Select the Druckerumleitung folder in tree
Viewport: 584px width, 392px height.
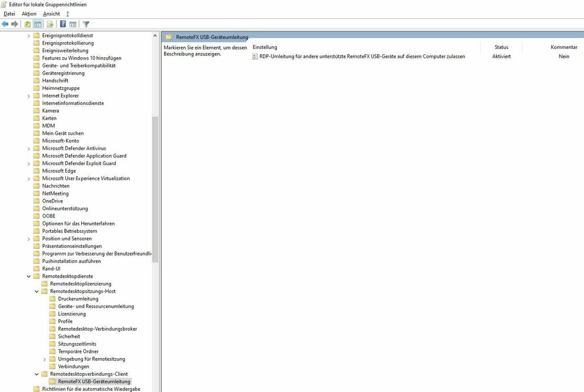pyautogui.click(x=78, y=299)
